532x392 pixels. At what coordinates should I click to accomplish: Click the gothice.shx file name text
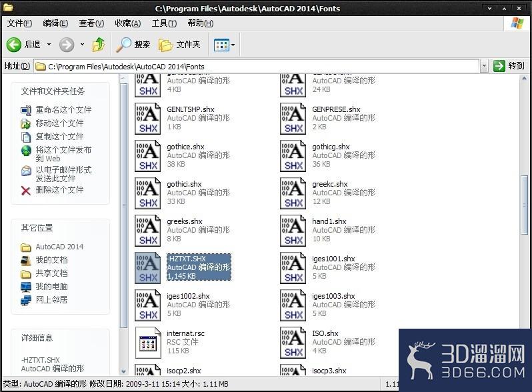tap(185, 147)
